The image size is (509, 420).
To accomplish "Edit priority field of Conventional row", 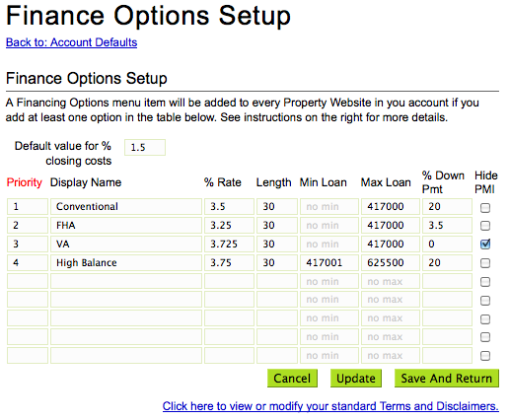I will (x=28, y=207).
